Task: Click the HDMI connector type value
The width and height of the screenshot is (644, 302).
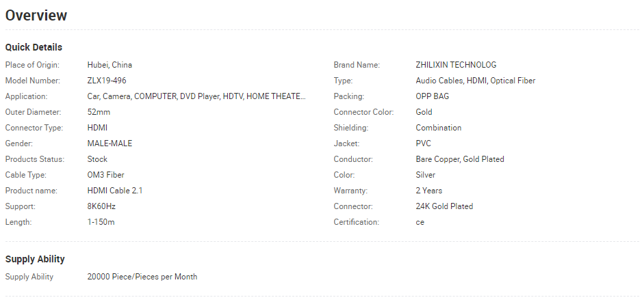Action: (x=97, y=128)
